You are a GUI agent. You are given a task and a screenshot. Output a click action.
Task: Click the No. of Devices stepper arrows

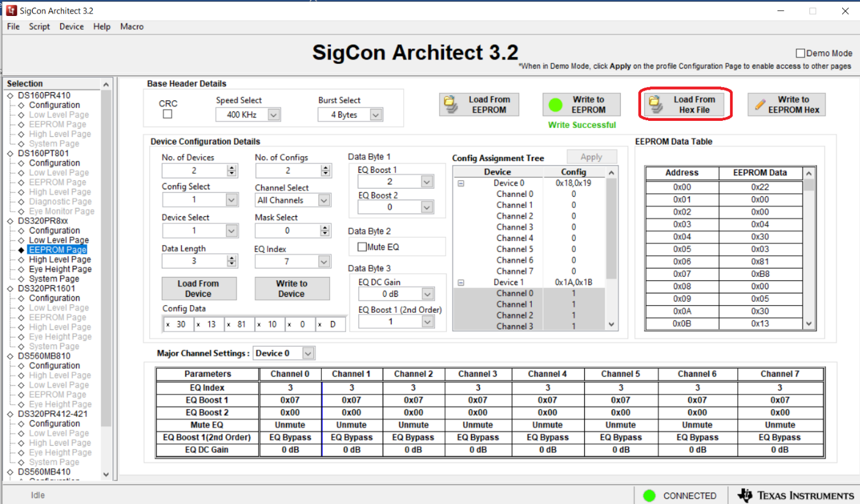[232, 171]
